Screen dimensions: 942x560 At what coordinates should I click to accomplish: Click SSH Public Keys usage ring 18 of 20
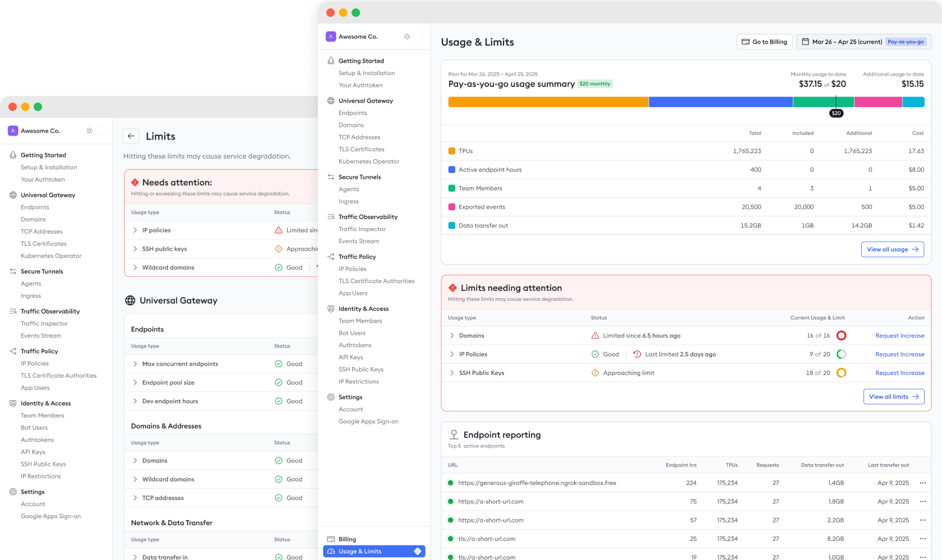point(841,373)
